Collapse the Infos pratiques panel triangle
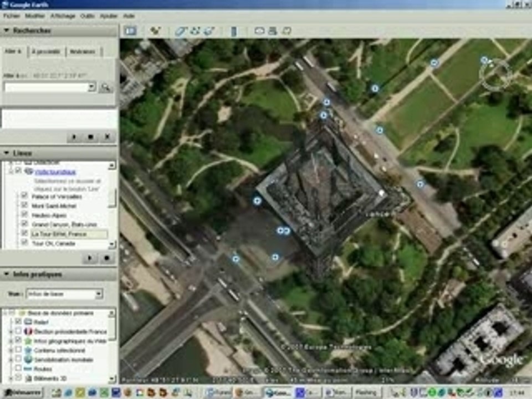Image resolution: width=532 pixels, height=399 pixels. (7, 274)
